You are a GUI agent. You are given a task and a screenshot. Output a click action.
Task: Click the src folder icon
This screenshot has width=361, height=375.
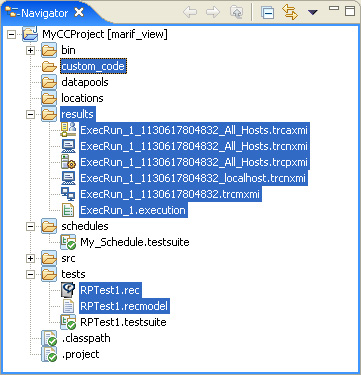49,258
